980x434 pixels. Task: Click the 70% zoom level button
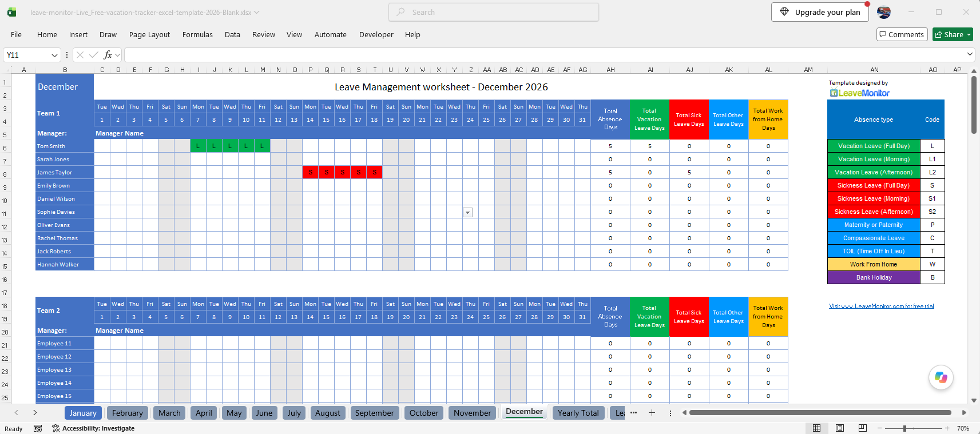point(963,428)
